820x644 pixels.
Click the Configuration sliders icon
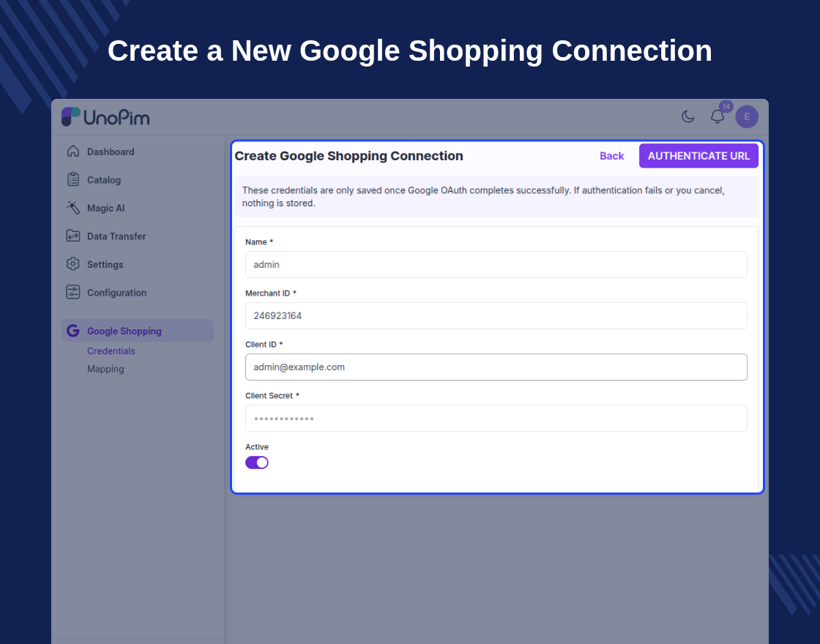point(73,293)
